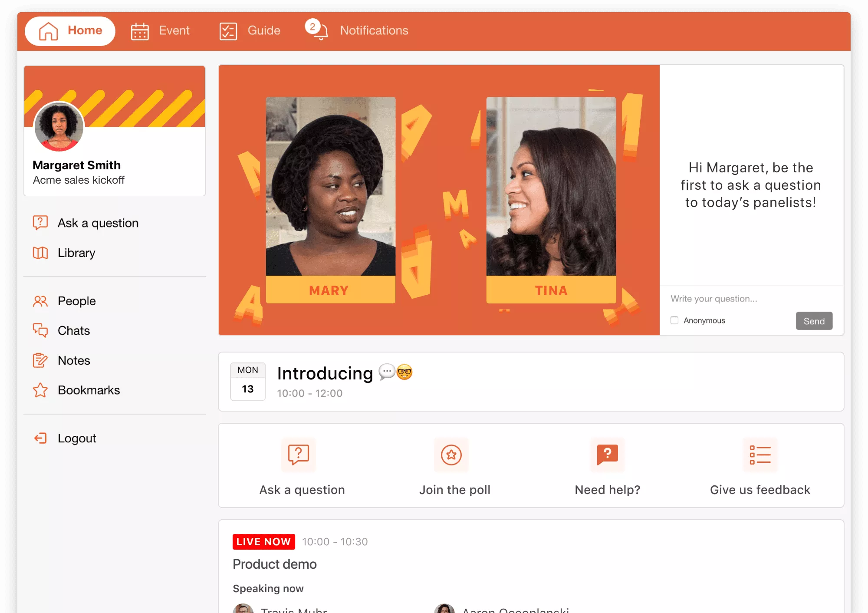Click the Notes icon in sidebar
The height and width of the screenshot is (613, 868).
[x=41, y=360]
